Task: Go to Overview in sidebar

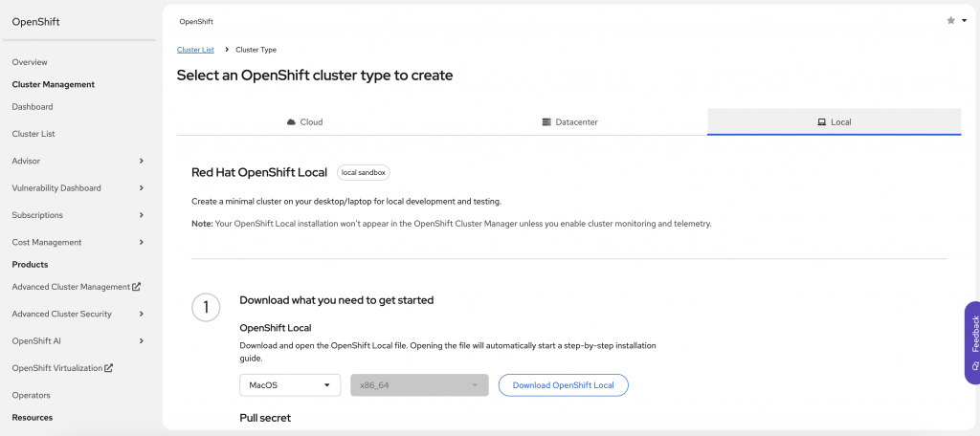Action: (x=30, y=62)
